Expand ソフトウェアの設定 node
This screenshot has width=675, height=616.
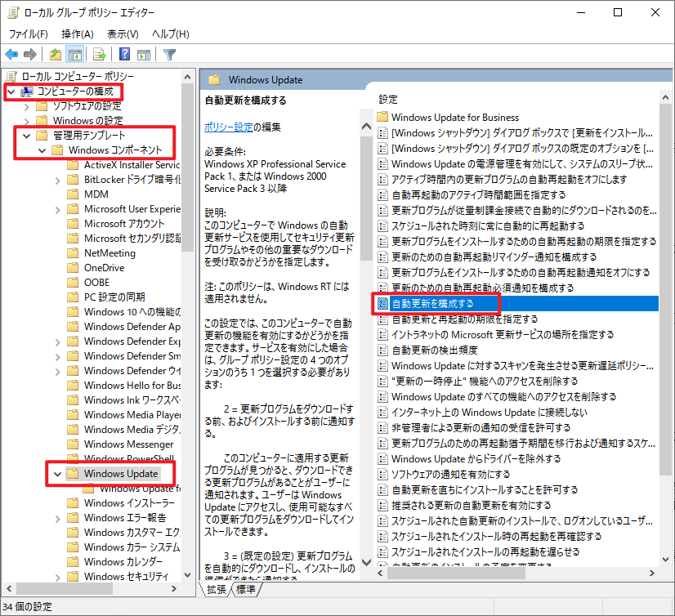[27, 106]
